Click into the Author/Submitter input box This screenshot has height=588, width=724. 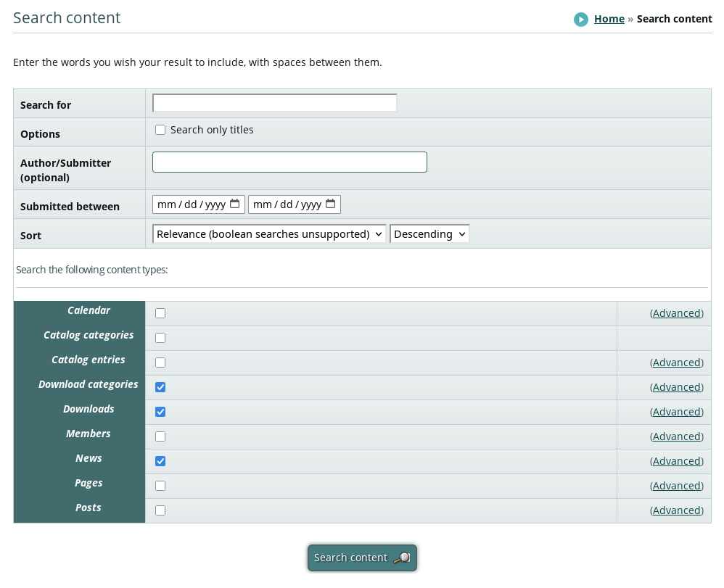(x=289, y=162)
